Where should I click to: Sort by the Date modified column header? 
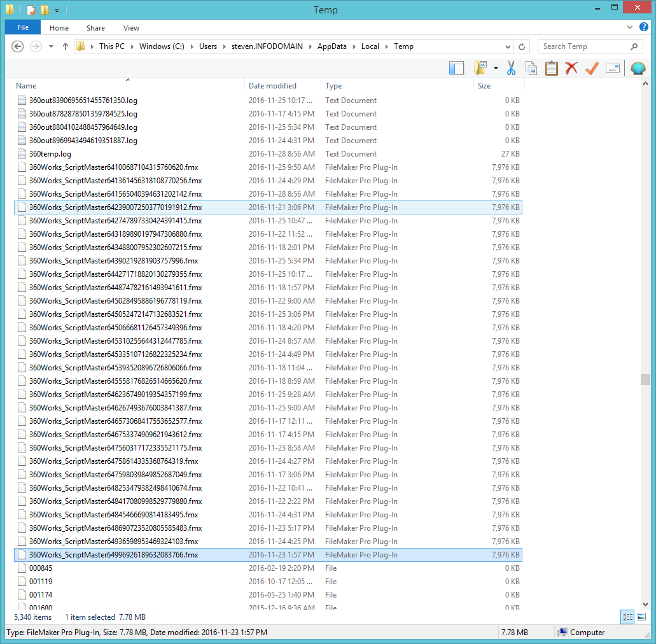272,85
